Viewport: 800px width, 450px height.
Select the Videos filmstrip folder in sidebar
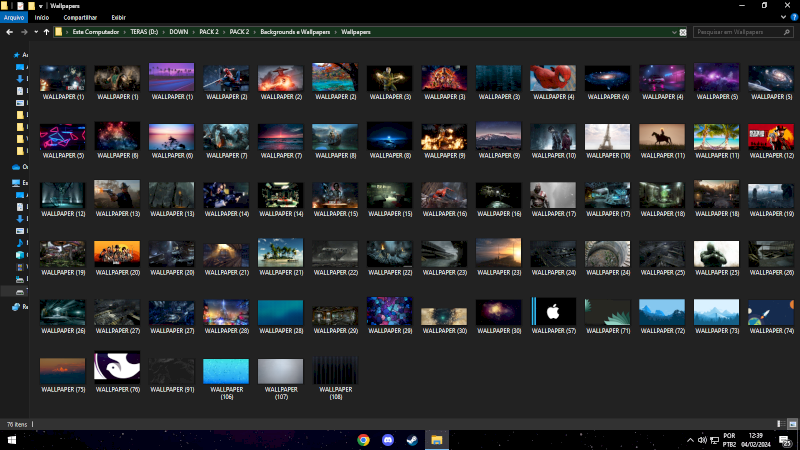[x=20, y=267]
